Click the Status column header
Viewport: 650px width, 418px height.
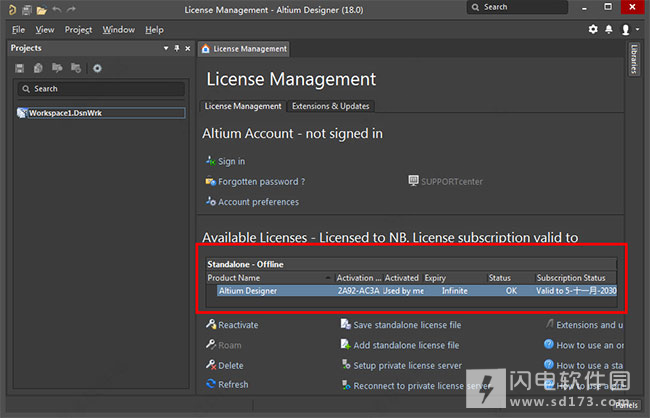tap(511, 278)
